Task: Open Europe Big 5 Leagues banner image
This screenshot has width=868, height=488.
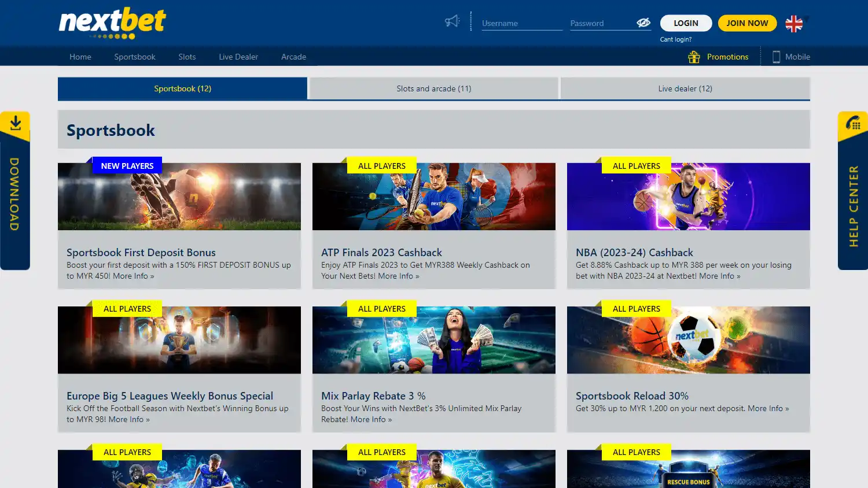Action: (x=179, y=340)
